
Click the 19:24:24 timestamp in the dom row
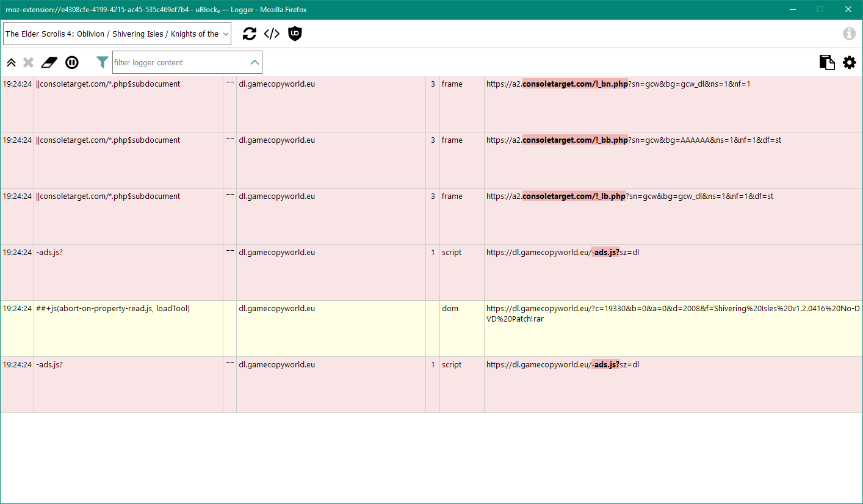click(x=17, y=309)
